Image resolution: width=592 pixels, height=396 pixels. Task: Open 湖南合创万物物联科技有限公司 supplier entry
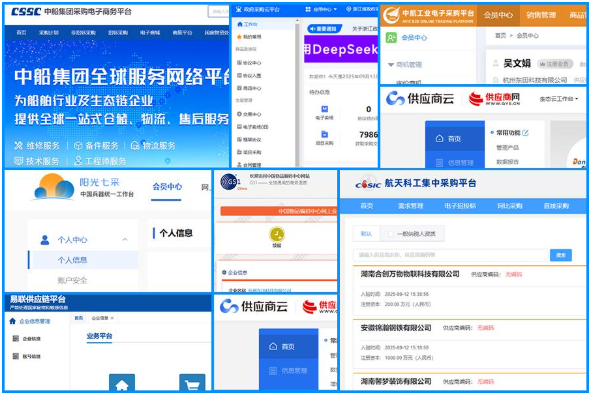410,274
